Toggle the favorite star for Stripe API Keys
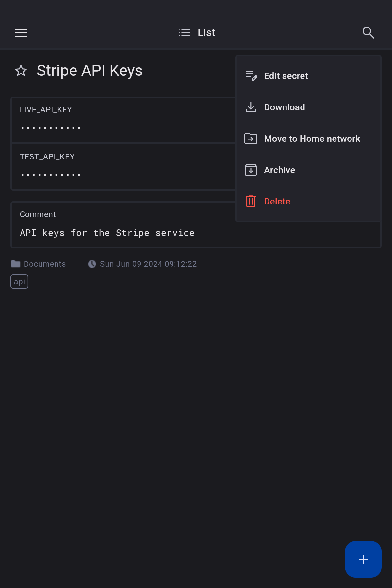Screen dimensions: 392x588 pyautogui.click(x=21, y=71)
